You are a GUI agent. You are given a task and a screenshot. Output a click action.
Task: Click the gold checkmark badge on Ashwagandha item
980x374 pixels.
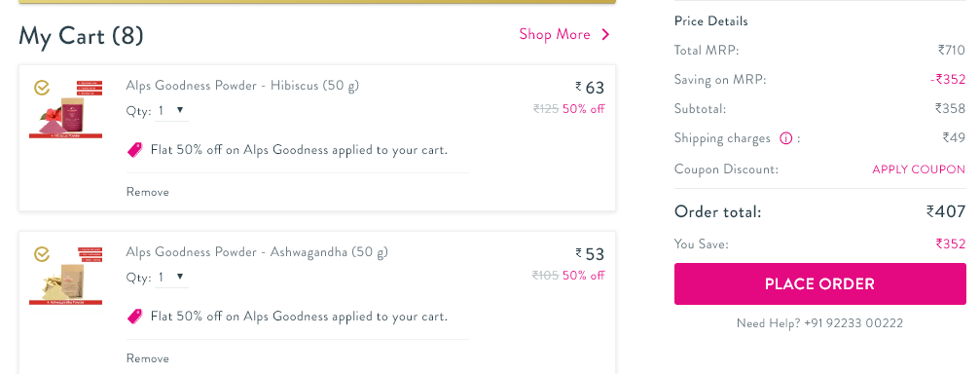tap(42, 254)
